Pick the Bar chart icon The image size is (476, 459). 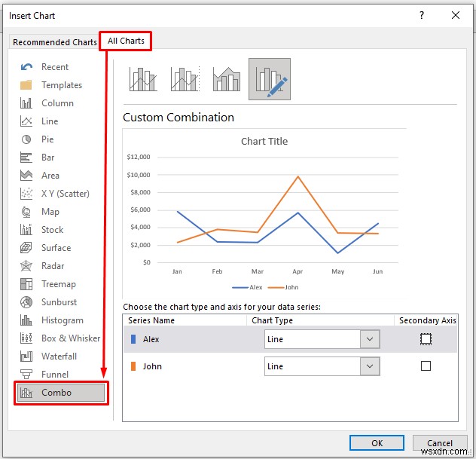(26, 158)
